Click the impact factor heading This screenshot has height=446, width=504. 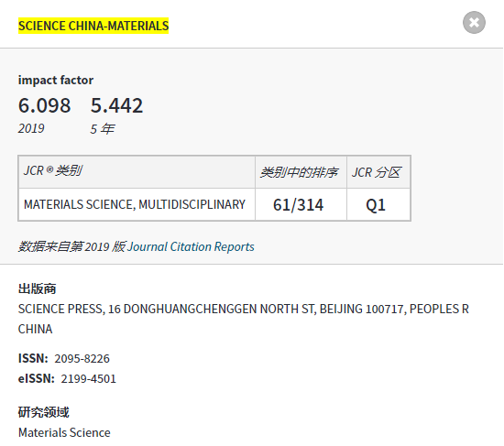[56, 80]
